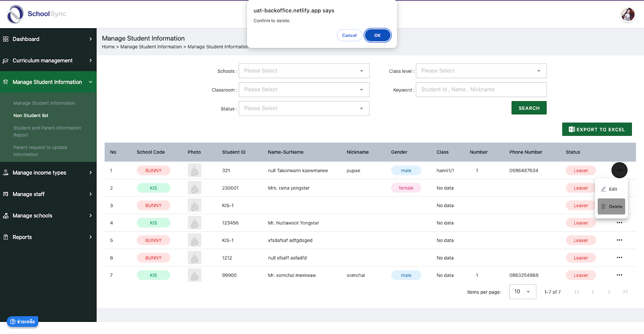Open Manage Student Information submenu item

(44, 103)
